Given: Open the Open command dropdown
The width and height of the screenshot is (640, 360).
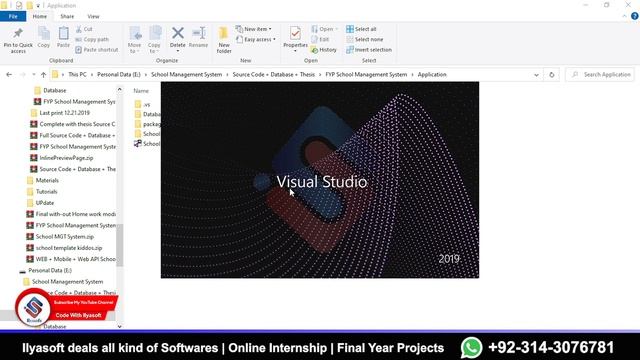Looking at the screenshot, I should 324,29.
